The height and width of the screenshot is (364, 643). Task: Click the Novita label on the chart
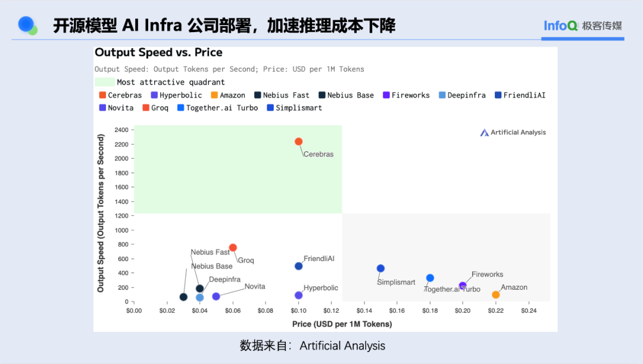coord(255,286)
